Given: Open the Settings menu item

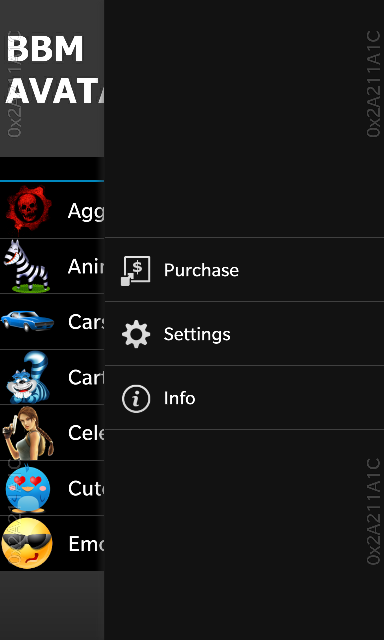Looking at the screenshot, I should pos(244,334).
